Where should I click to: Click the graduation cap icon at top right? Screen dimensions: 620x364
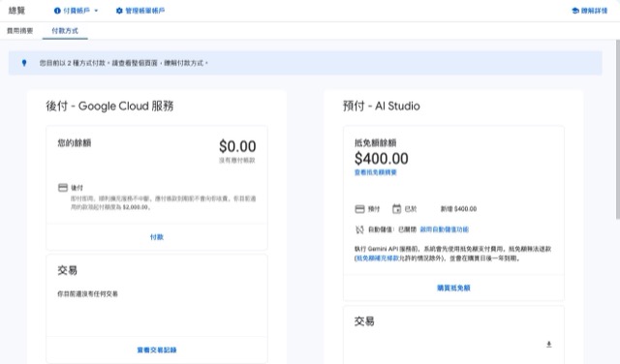coord(575,11)
